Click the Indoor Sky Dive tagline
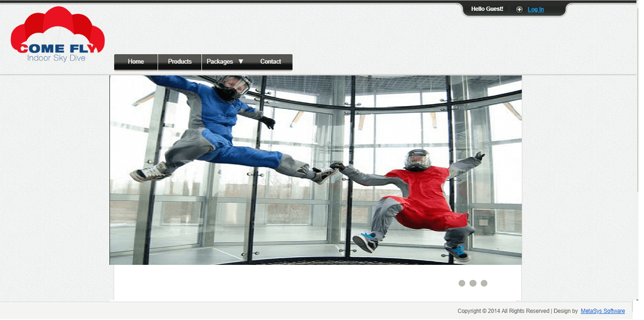This screenshot has height=320, width=644. click(56, 58)
